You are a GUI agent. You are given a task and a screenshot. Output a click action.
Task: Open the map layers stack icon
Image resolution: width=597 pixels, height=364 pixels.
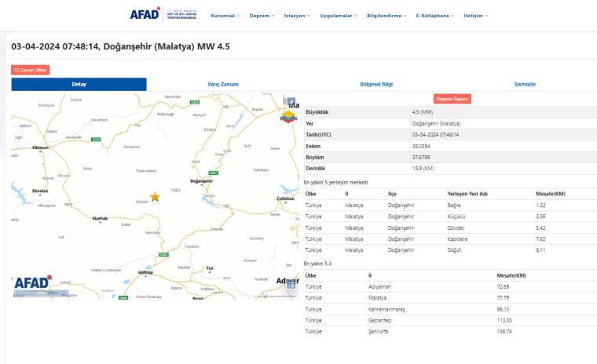pyautogui.click(x=288, y=118)
